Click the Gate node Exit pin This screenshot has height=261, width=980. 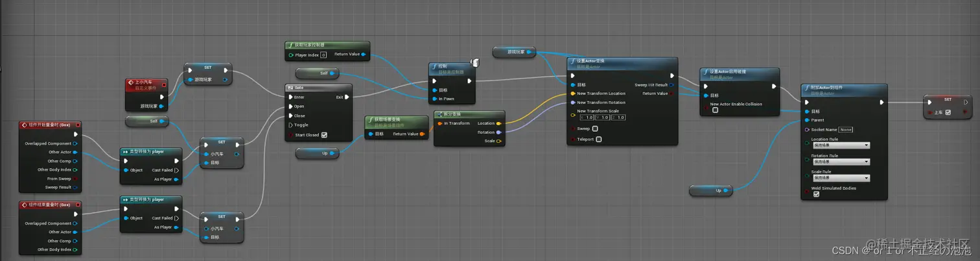pos(347,97)
